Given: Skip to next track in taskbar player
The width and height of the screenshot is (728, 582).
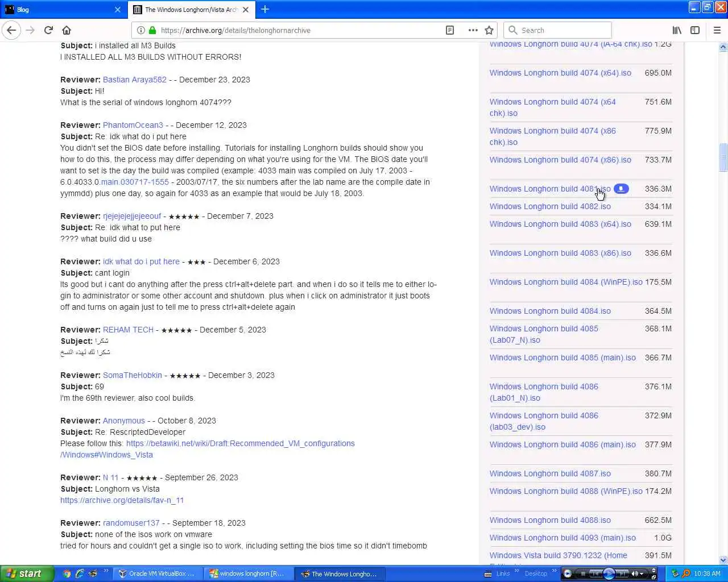Looking at the screenshot, I should click(x=622, y=573).
